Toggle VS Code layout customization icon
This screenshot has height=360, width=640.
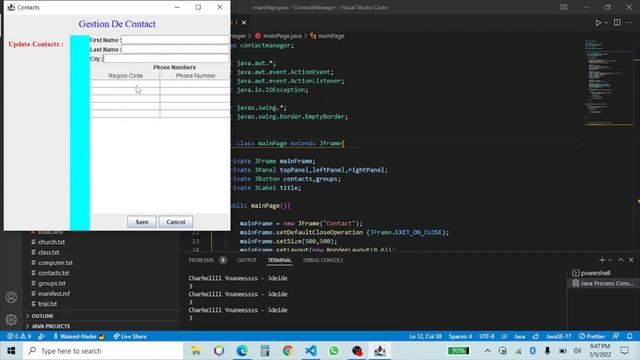coord(564,7)
